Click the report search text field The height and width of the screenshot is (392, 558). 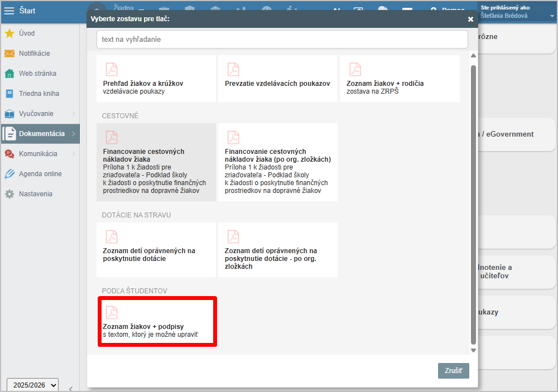pos(282,40)
